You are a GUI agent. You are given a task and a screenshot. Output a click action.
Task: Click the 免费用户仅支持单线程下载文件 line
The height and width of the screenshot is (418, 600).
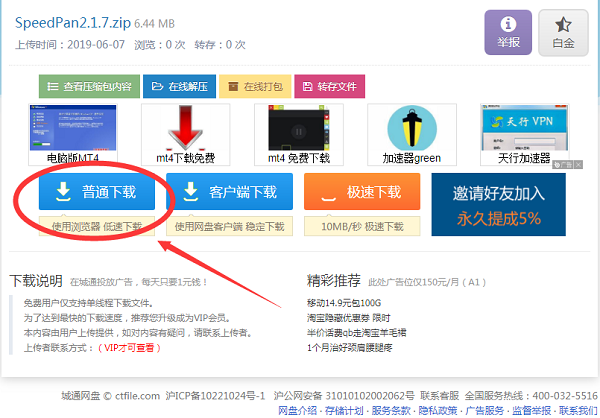pyautogui.click(x=89, y=303)
